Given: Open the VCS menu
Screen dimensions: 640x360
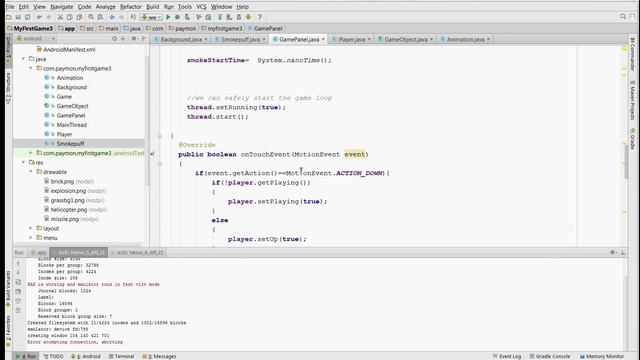Looking at the screenshot, I should click(201, 7).
